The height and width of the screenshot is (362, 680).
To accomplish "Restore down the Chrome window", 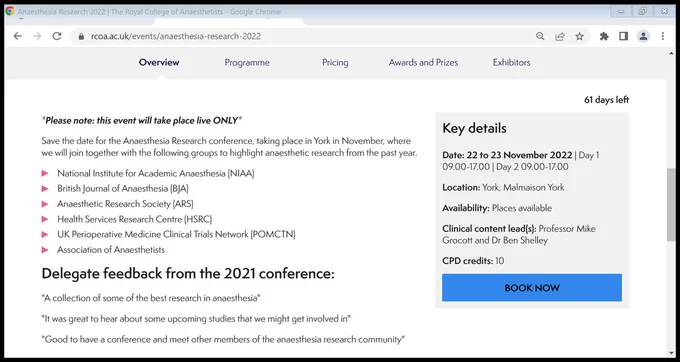I will click(x=643, y=11).
